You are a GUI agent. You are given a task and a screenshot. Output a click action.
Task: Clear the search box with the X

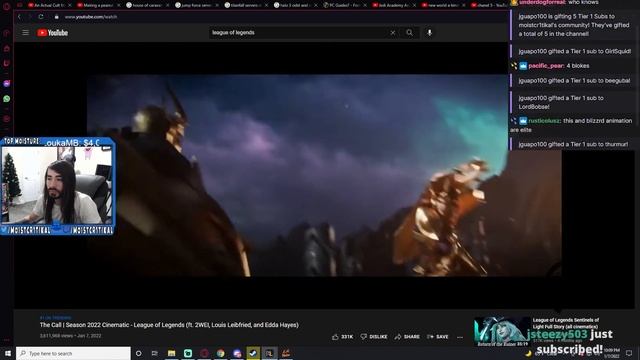pyautogui.click(x=393, y=33)
